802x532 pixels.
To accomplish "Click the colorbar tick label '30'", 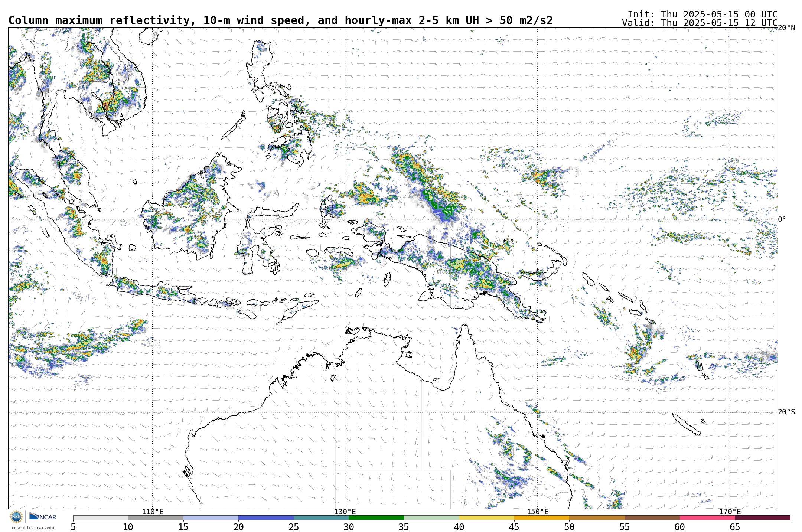I will (349, 527).
